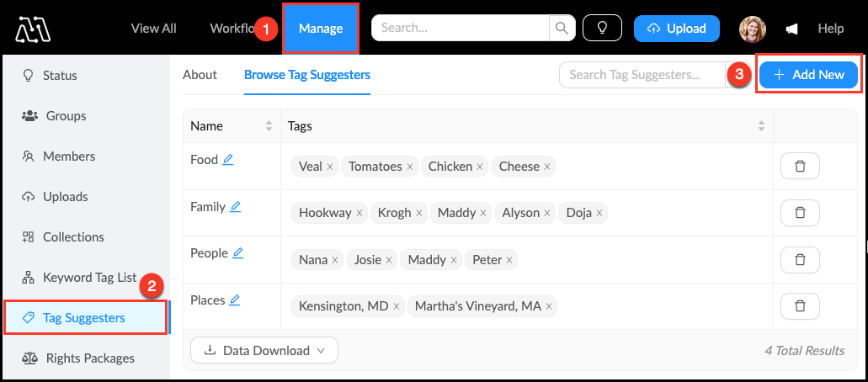Click the user profile avatar
868x382 pixels.
pos(753,29)
